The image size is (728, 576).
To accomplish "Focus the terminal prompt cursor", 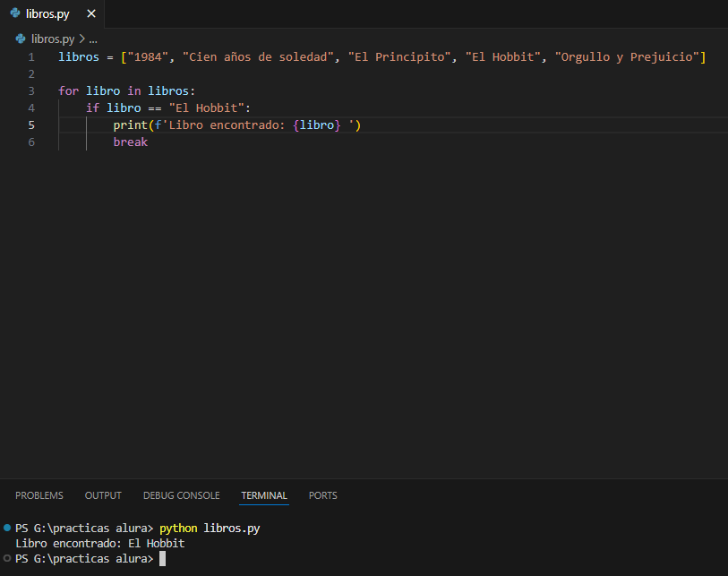I will (x=162, y=559).
